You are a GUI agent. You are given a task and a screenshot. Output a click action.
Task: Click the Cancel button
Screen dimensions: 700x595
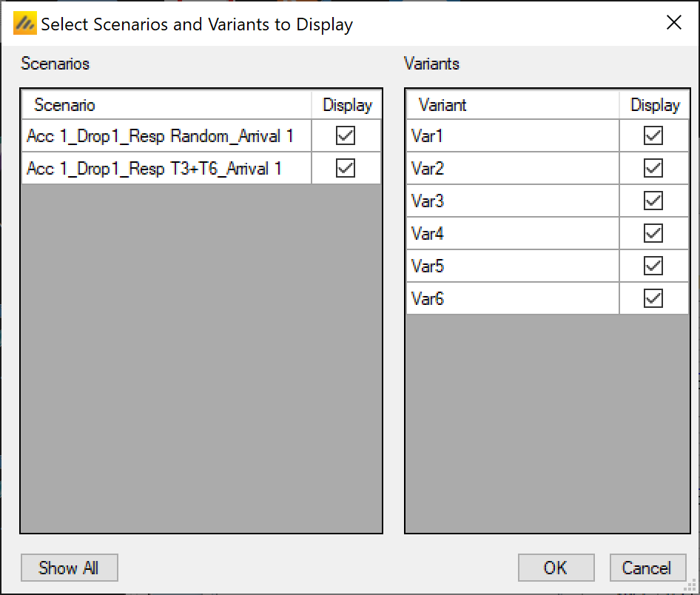pos(647,568)
